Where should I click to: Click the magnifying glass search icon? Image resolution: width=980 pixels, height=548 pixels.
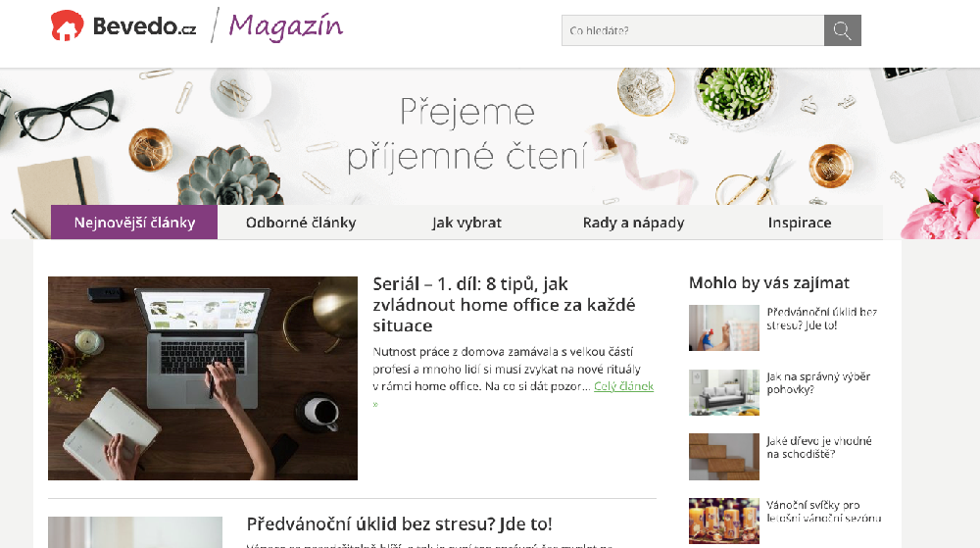coord(842,30)
